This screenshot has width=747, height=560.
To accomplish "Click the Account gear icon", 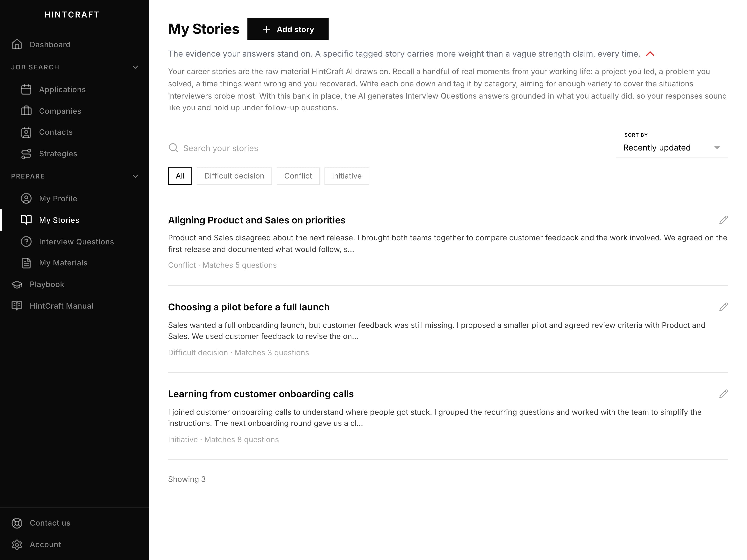I will (17, 544).
